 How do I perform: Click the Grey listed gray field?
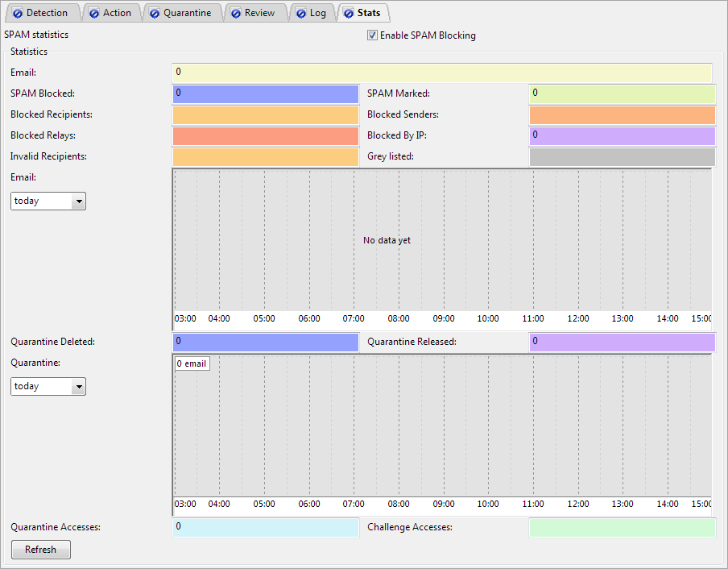(622, 156)
